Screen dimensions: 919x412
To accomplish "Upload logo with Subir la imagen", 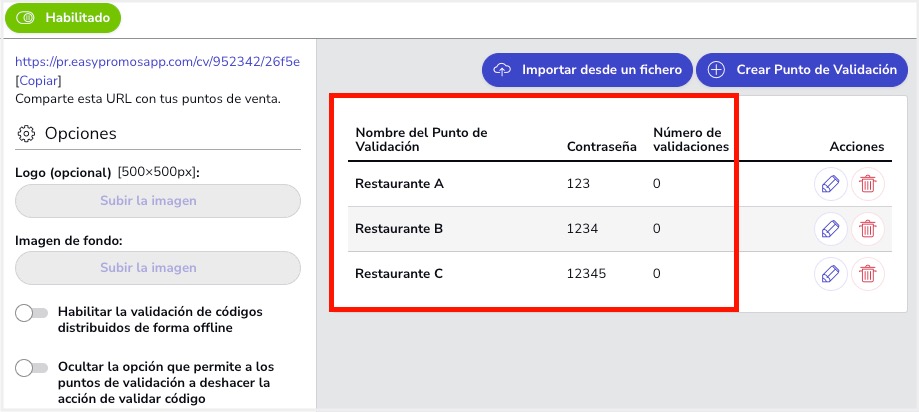I will coord(158,201).
